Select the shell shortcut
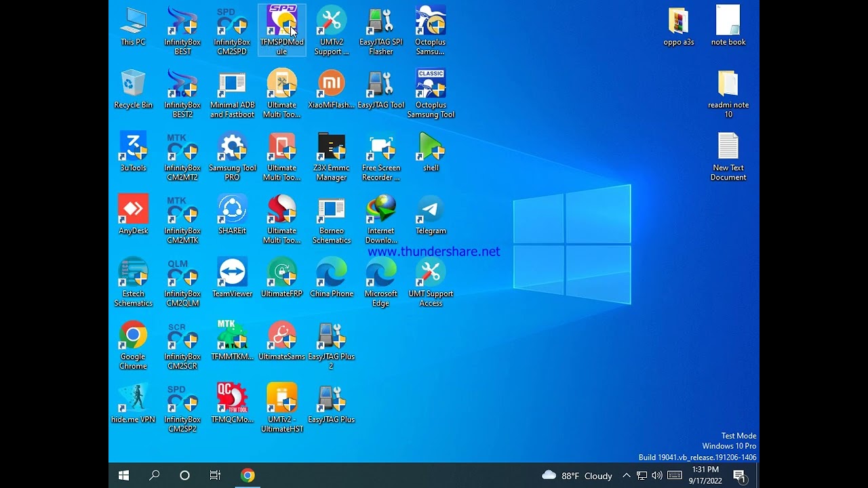This screenshot has height=488, width=868. [x=431, y=152]
